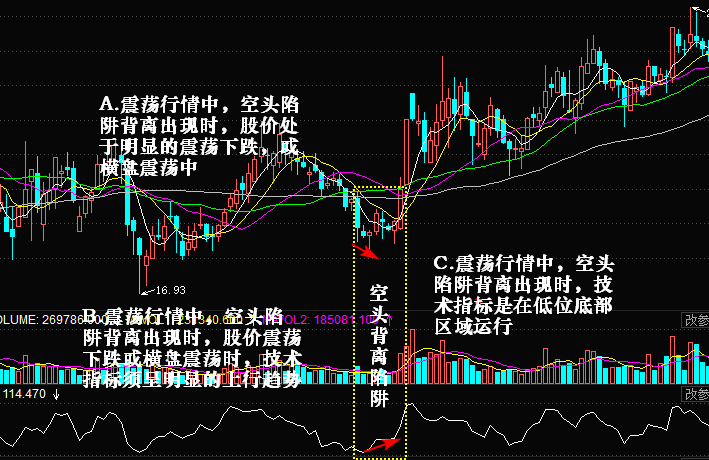
Task: Click the 16.93 low price marker
Action: point(171,290)
